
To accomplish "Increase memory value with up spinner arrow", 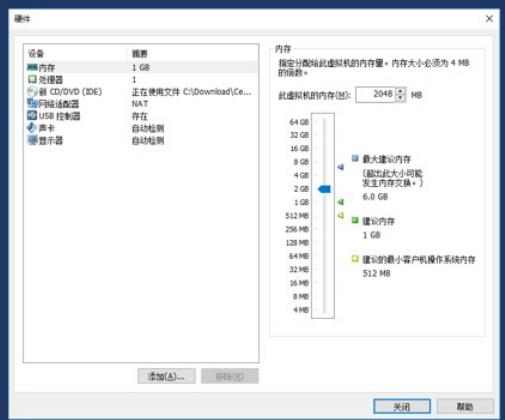I will pos(401,91).
